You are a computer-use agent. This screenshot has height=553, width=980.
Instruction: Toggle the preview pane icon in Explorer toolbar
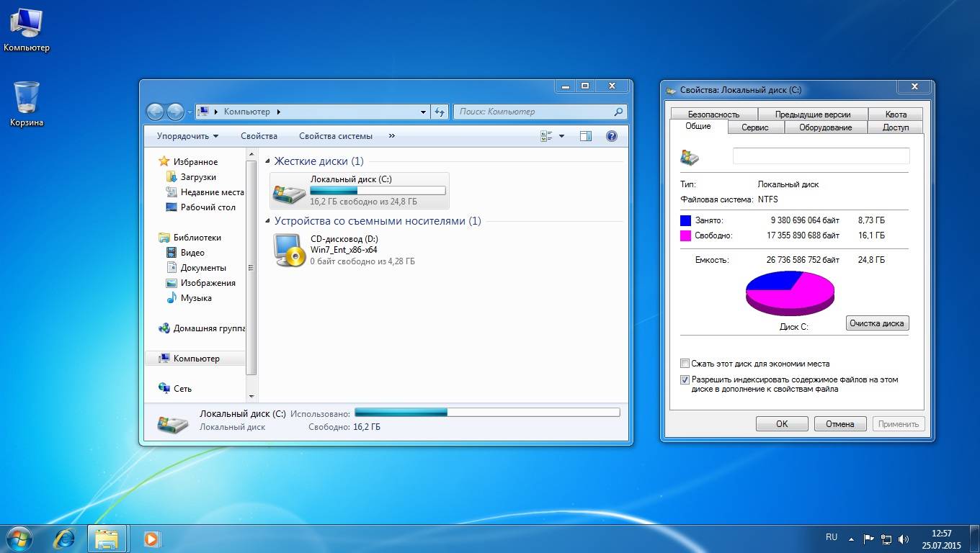point(585,136)
